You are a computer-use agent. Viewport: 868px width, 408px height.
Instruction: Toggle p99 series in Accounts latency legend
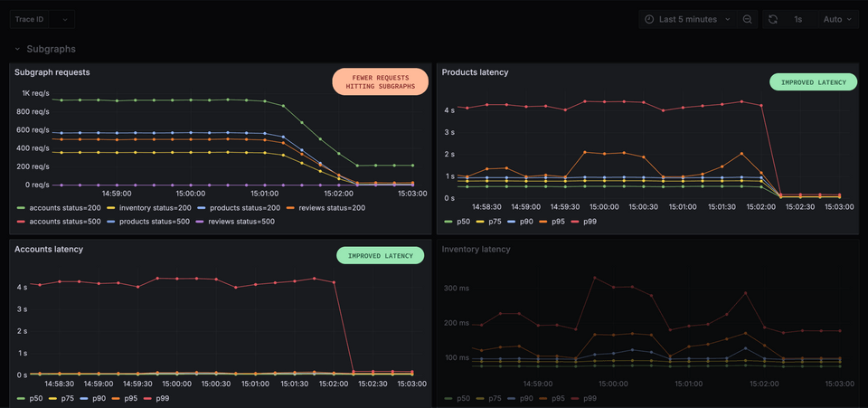pyautogui.click(x=156, y=399)
